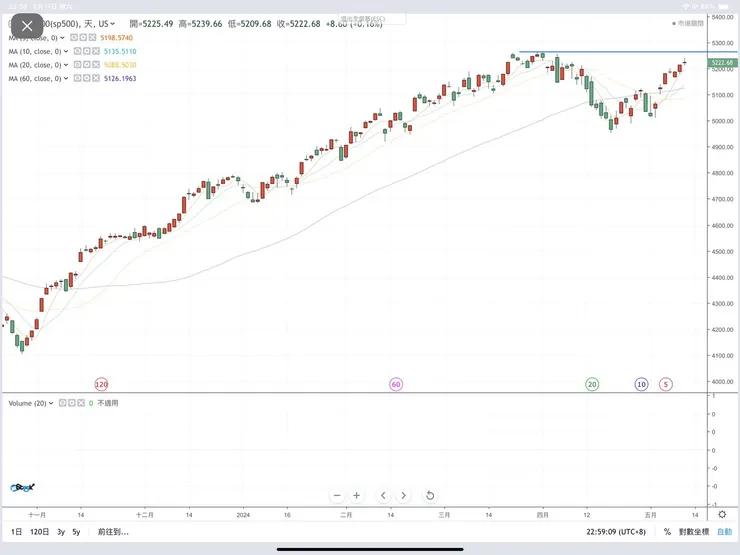Switch to the 1日 time range
Viewport: 740px width, 555px height.
click(x=17, y=532)
